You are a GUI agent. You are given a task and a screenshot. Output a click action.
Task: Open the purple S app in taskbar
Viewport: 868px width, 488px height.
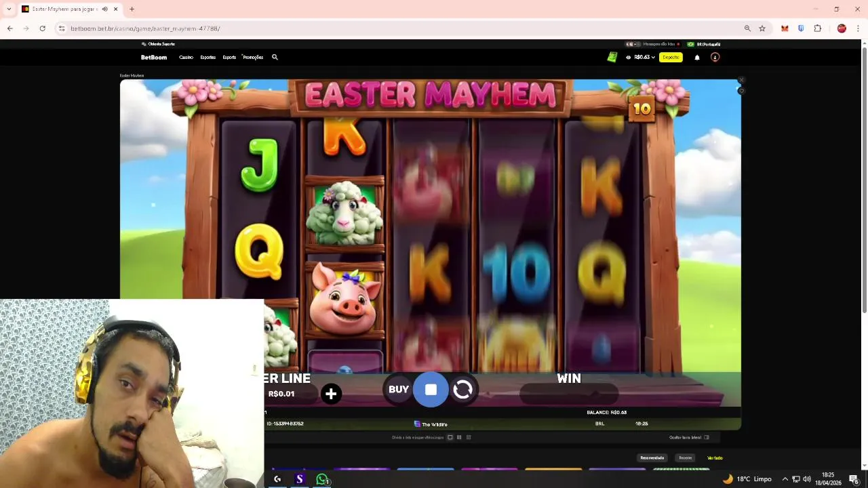point(300,479)
